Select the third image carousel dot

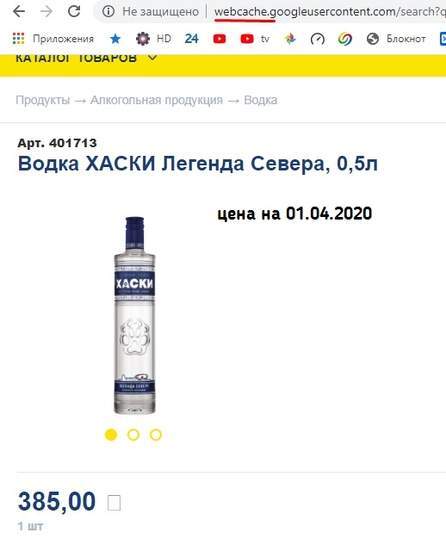point(155,434)
